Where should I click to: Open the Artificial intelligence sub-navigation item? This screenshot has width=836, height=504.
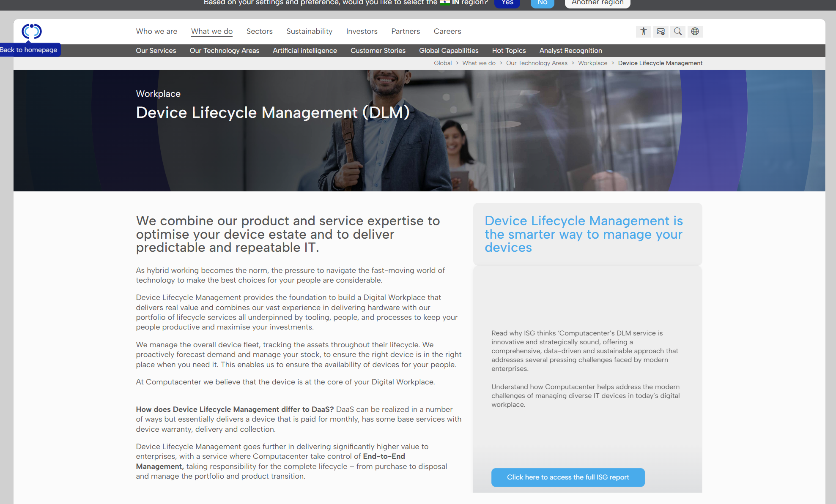pyautogui.click(x=305, y=51)
